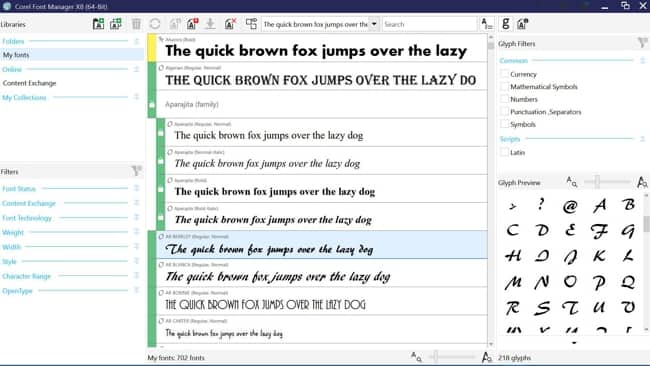This screenshot has height=366, width=650.
Task: Tick the Mathematical Symbols checkbox
Action: pyautogui.click(x=504, y=86)
